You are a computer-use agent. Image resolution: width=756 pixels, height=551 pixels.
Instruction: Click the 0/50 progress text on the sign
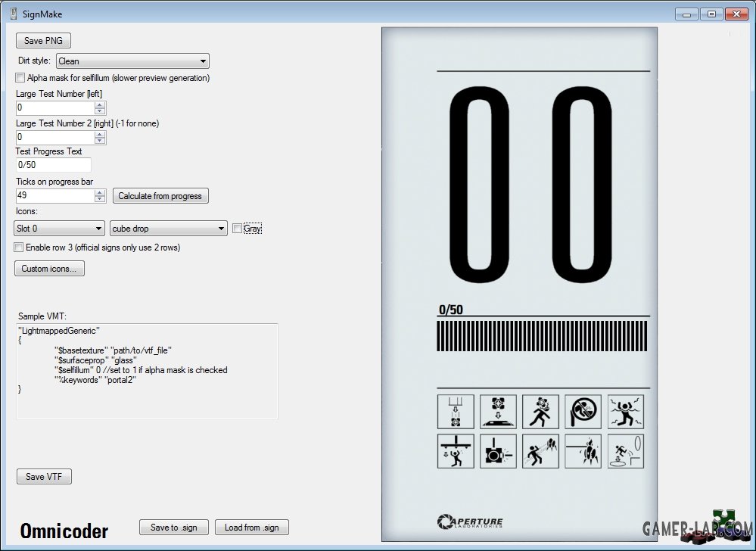[451, 310]
